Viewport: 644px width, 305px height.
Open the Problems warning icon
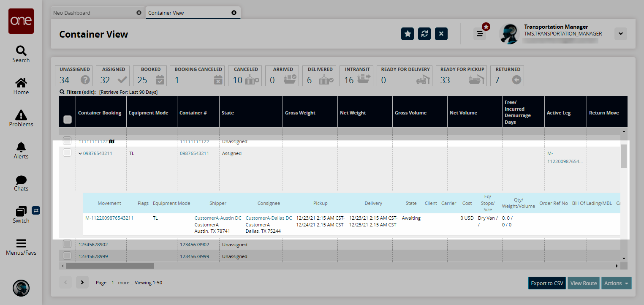pos(21,115)
